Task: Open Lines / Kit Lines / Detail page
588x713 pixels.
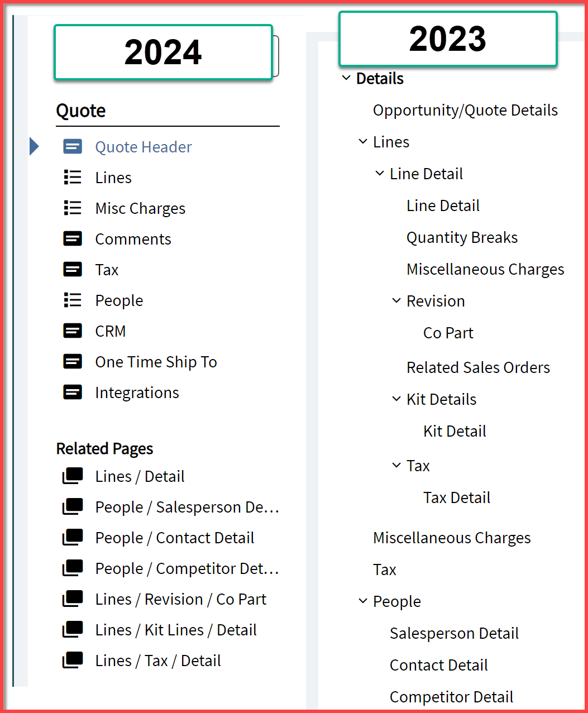Action: pyautogui.click(x=176, y=630)
